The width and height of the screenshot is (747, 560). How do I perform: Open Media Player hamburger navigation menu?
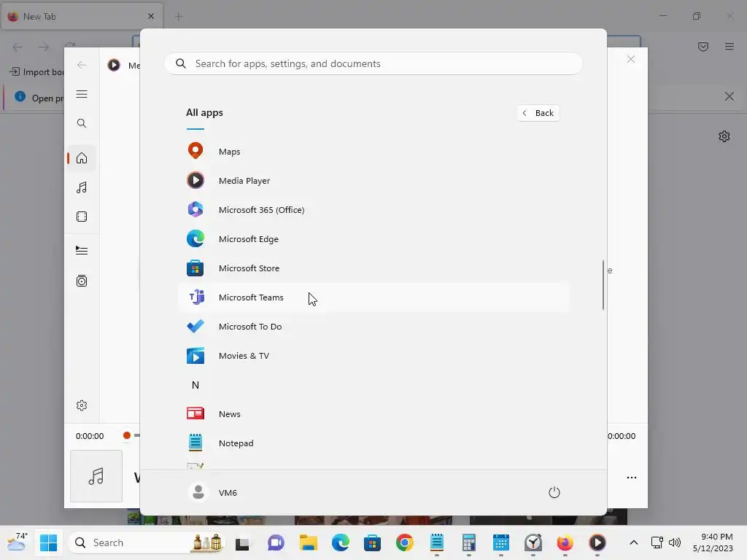click(82, 94)
